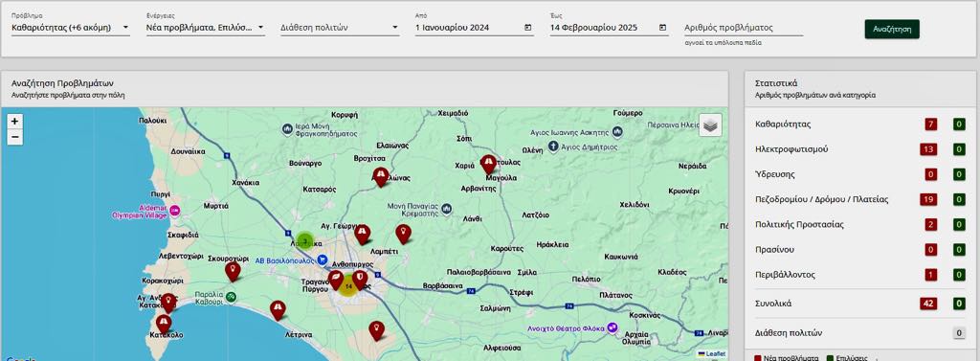Select the marker near Μαγούλα

tap(488, 165)
